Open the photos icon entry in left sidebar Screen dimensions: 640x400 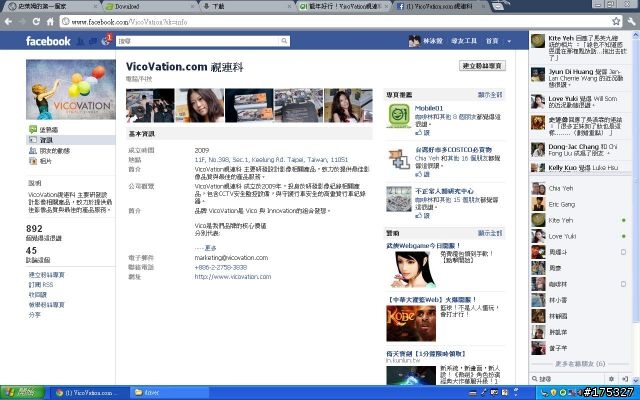[x=33, y=161]
